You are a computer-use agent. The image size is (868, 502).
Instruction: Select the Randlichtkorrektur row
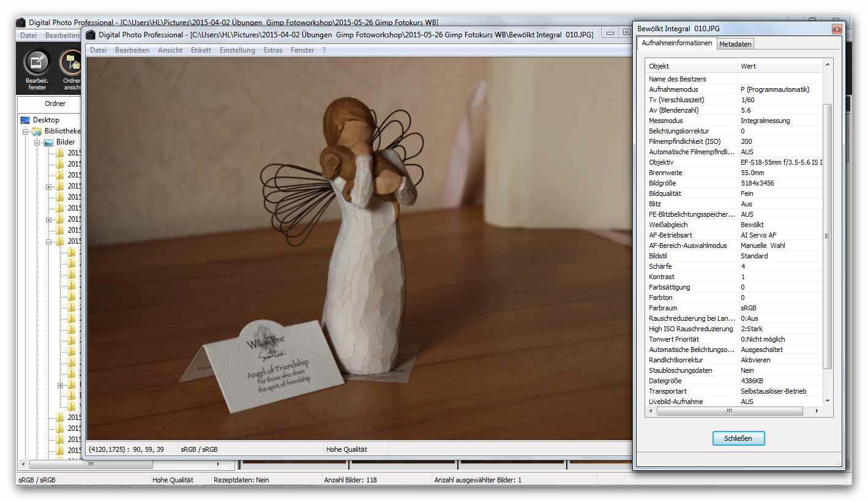(x=735, y=360)
